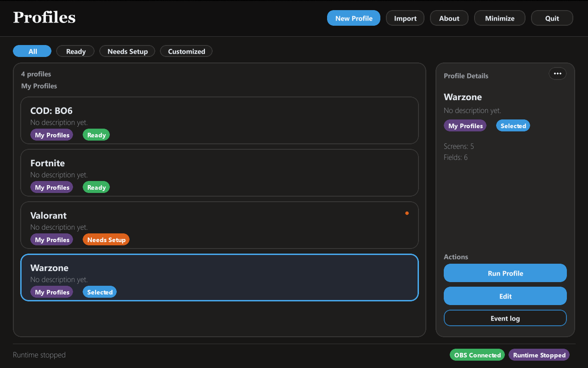Click the Ready badge on COD: BO6
The image size is (588, 368).
click(x=96, y=135)
